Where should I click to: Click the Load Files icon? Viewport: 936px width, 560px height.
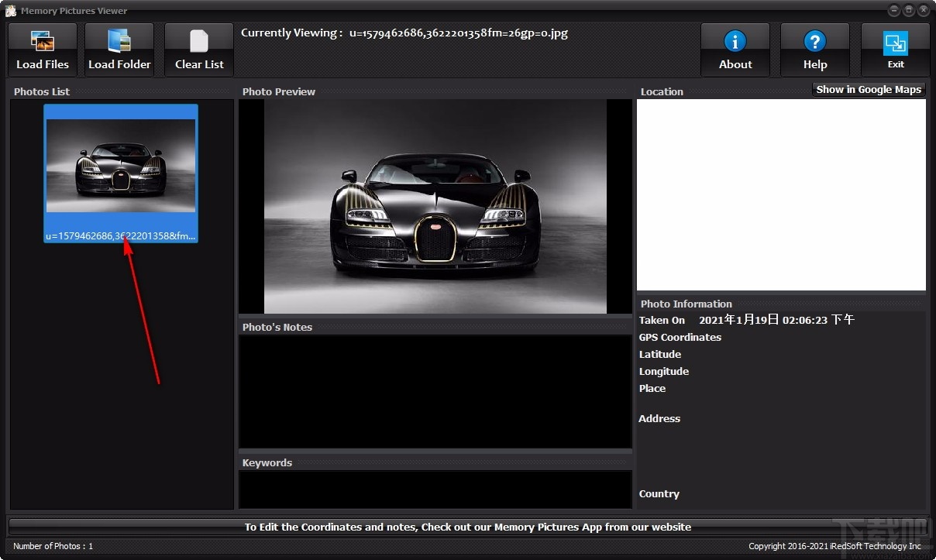(x=42, y=41)
